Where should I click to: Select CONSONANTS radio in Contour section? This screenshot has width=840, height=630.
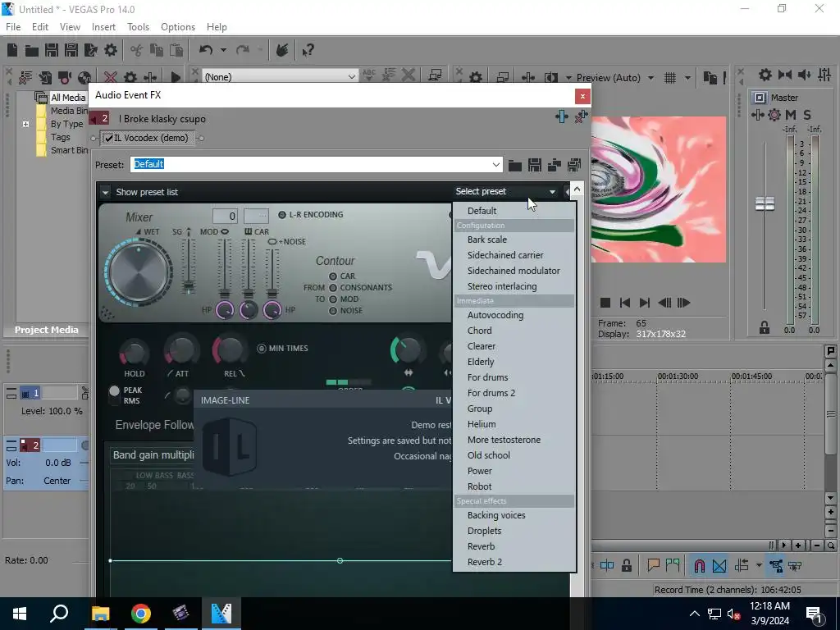tap(333, 288)
